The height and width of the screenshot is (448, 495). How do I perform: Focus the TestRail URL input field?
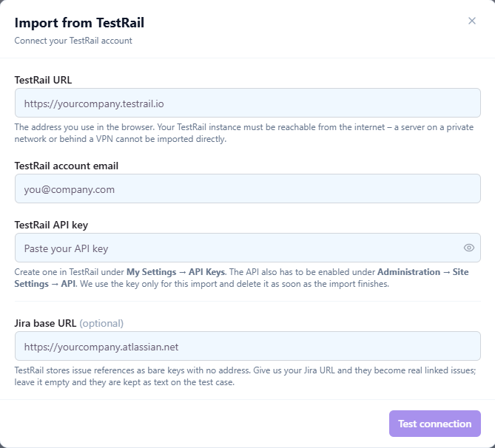click(x=247, y=103)
